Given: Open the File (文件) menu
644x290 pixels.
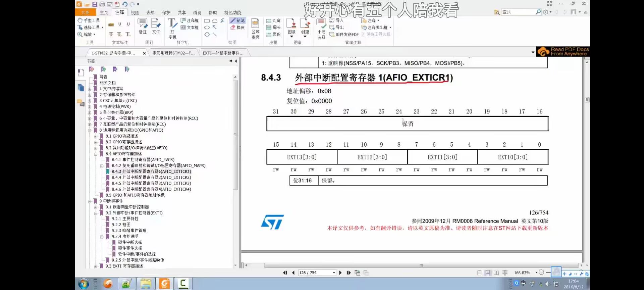Looking at the screenshot, I should 85,13.
